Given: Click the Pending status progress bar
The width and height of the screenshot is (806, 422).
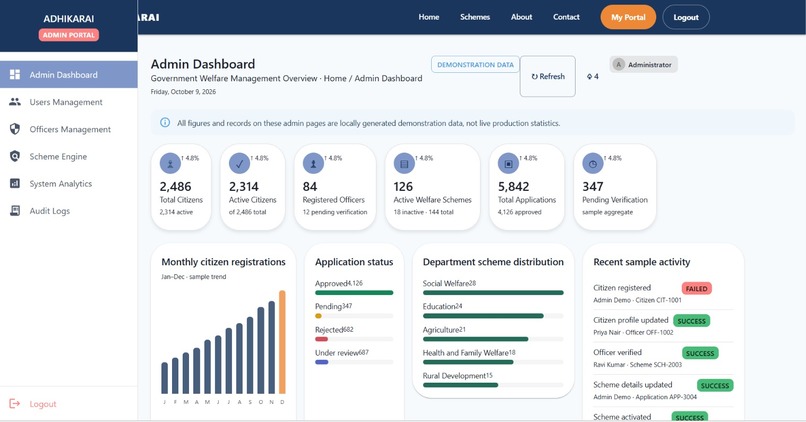Looking at the screenshot, I should pyautogui.click(x=354, y=316).
